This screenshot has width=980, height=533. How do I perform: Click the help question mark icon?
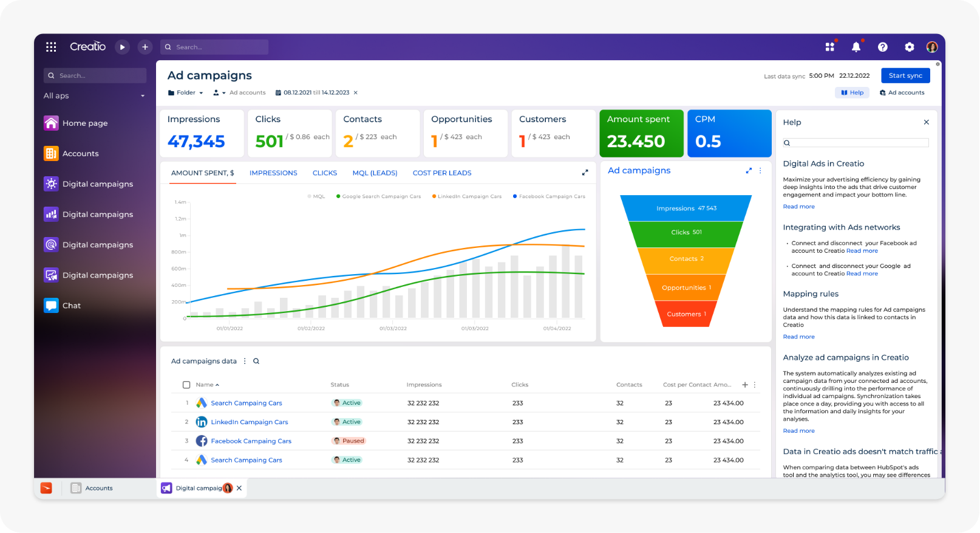point(882,47)
